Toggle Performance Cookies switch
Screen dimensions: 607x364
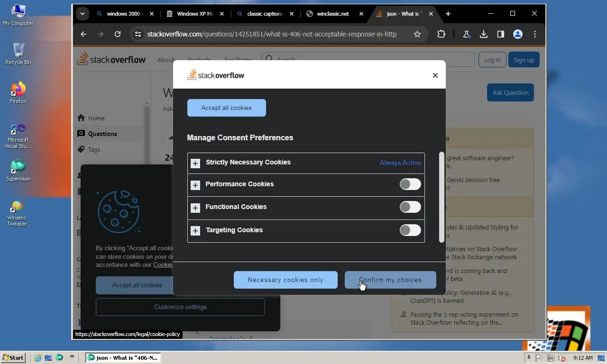410,184
